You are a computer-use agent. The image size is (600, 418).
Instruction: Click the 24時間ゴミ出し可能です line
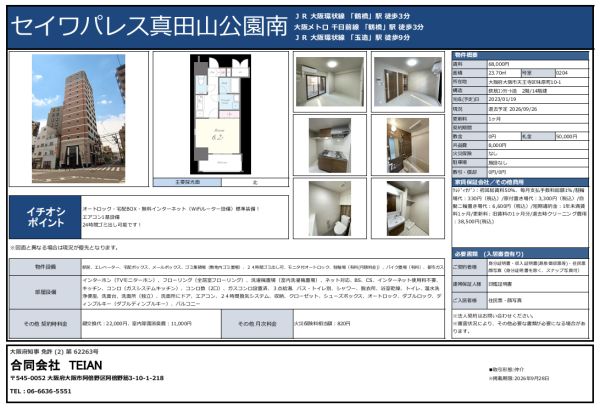coord(112,225)
